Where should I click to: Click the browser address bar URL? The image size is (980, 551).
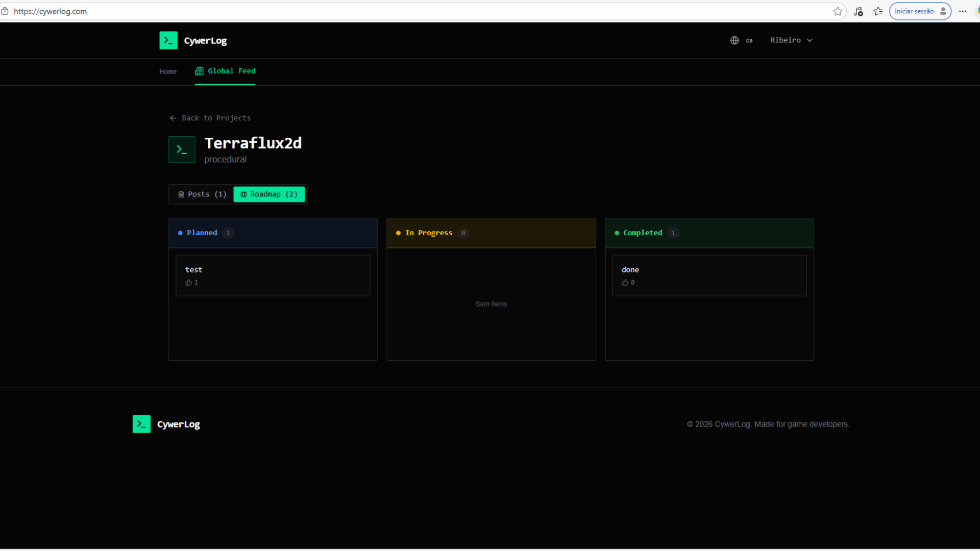point(50,11)
